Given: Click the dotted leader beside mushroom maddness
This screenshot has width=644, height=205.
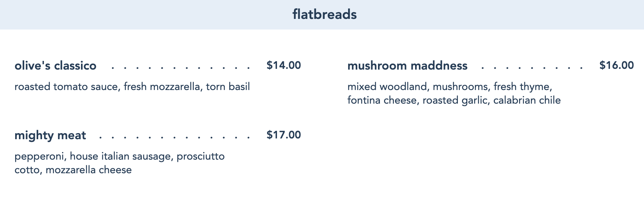Looking at the screenshot, I should (x=532, y=68).
